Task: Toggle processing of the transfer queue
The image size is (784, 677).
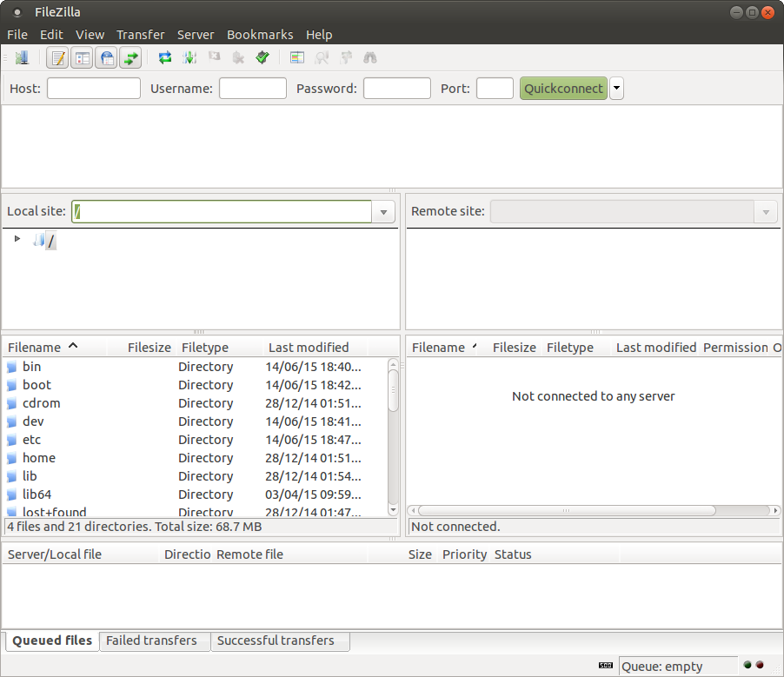Action: tap(189, 57)
